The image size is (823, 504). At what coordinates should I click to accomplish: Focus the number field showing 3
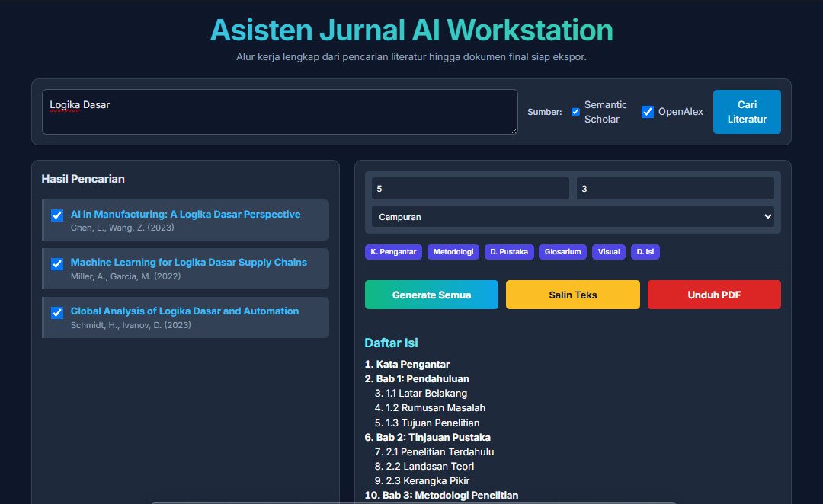pos(675,188)
